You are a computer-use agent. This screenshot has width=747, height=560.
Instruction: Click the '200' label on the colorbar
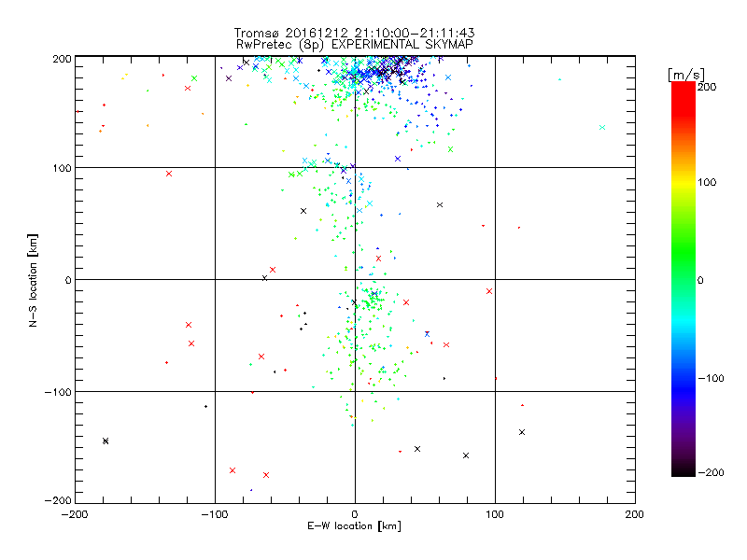click(x=707, y=87)
